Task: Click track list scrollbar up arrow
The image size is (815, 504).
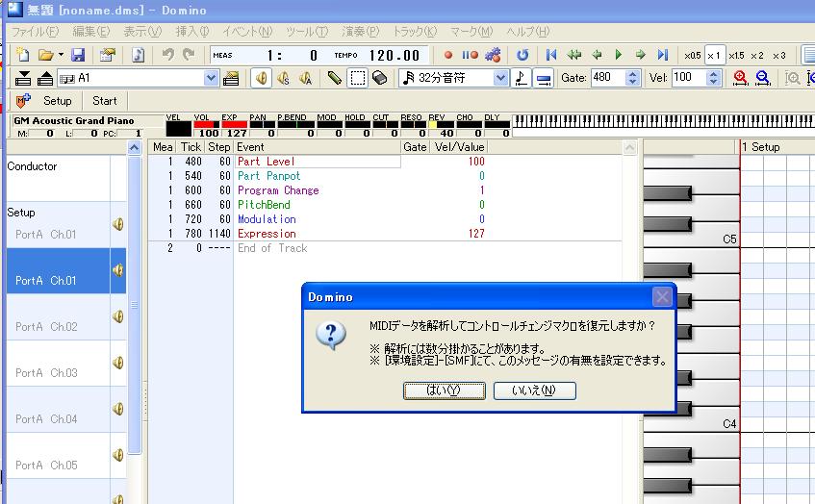Action: click(134, 147)
